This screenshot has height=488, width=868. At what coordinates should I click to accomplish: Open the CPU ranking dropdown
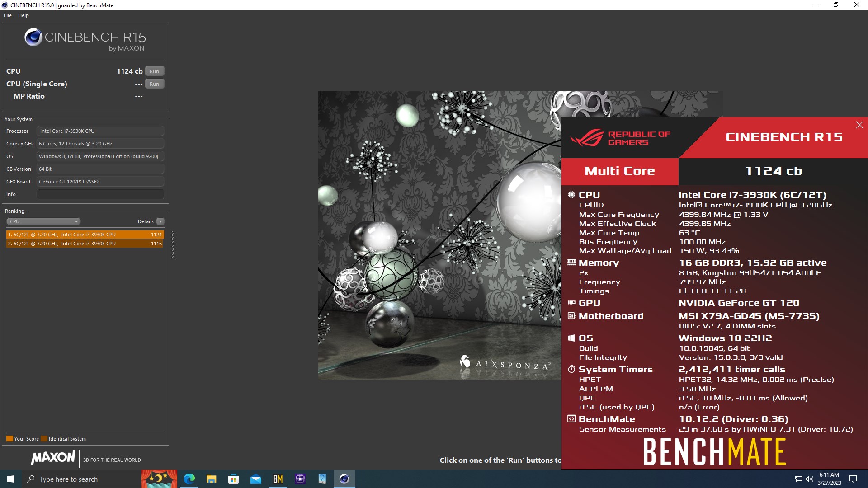[x=43, y=221]
